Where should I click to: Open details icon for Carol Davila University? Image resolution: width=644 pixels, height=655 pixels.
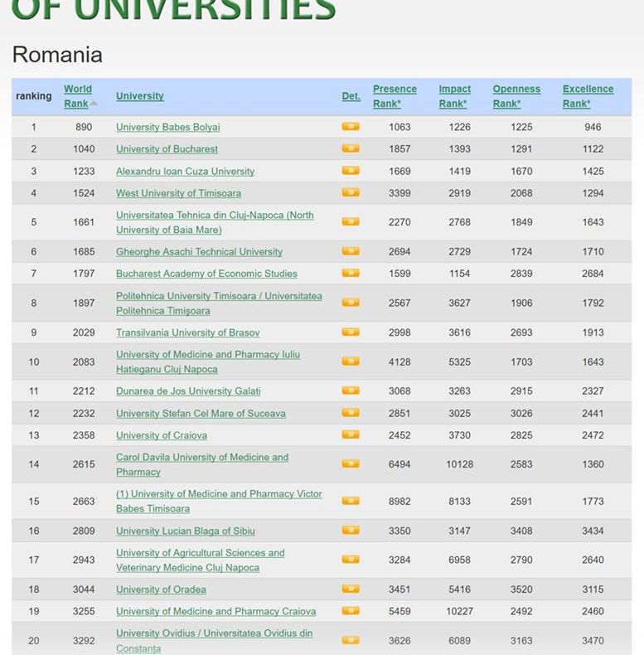pyautogui.click(x=351, y=463)
